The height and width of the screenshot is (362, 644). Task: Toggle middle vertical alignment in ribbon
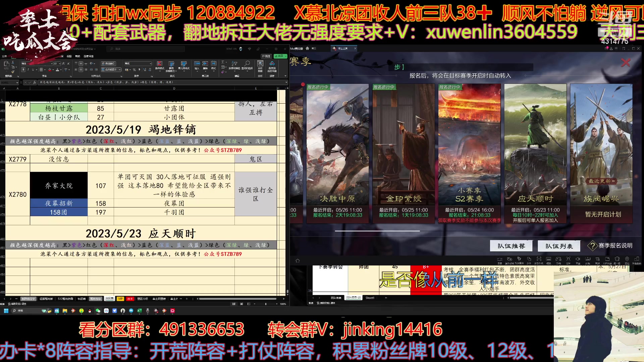click(x=81, y=63)
